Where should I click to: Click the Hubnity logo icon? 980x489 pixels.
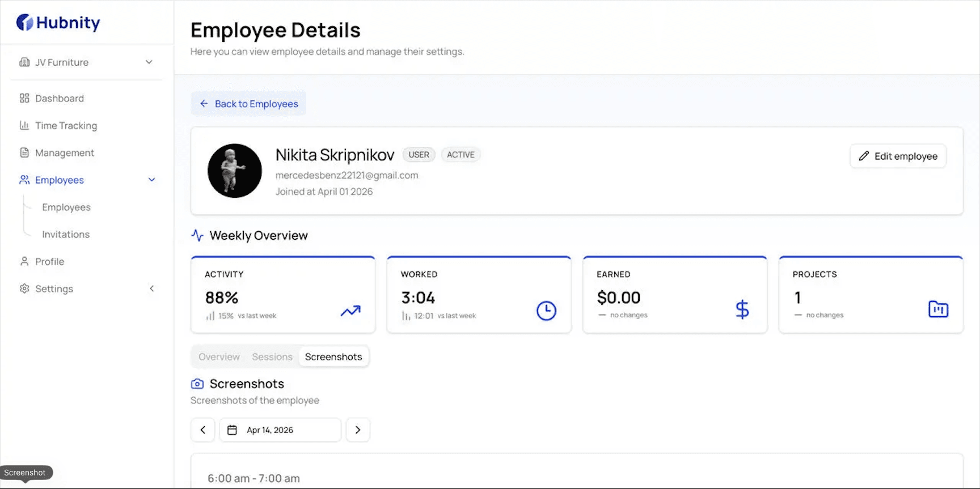point(24,23)
